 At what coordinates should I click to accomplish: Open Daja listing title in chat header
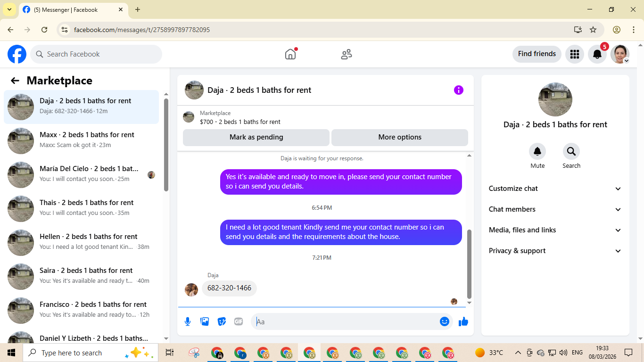click(259, 90)
